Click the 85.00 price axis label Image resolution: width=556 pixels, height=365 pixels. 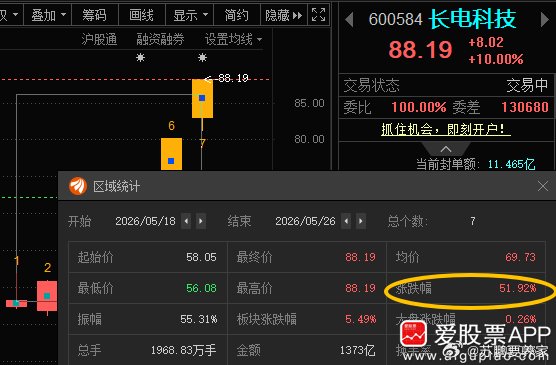309,103
